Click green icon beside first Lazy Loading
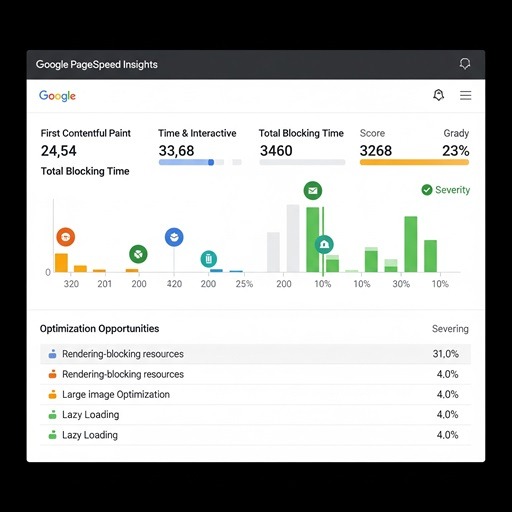 pyautogui.click(x=52, y=415)
